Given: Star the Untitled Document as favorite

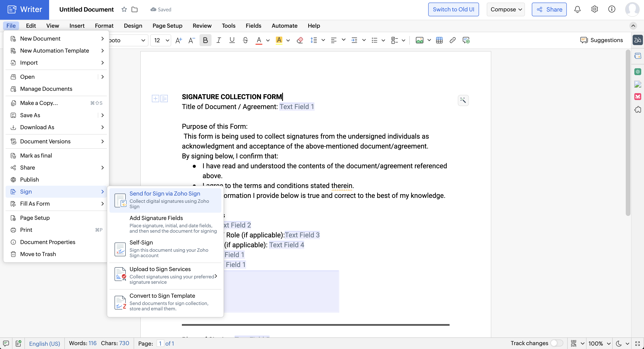Looking at the screenshot, I should pyautogui.click(x=124, y=9).
